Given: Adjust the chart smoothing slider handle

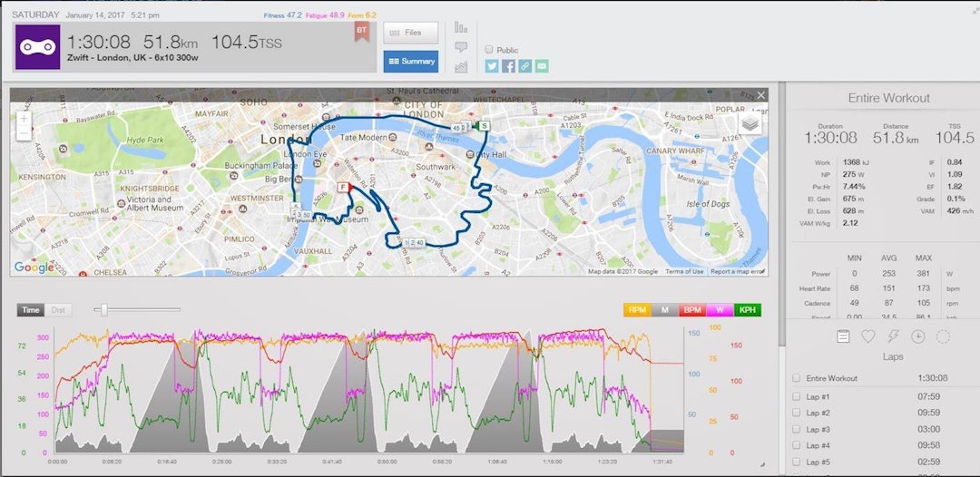Looking at the screenshot, I should click(104, 309).
